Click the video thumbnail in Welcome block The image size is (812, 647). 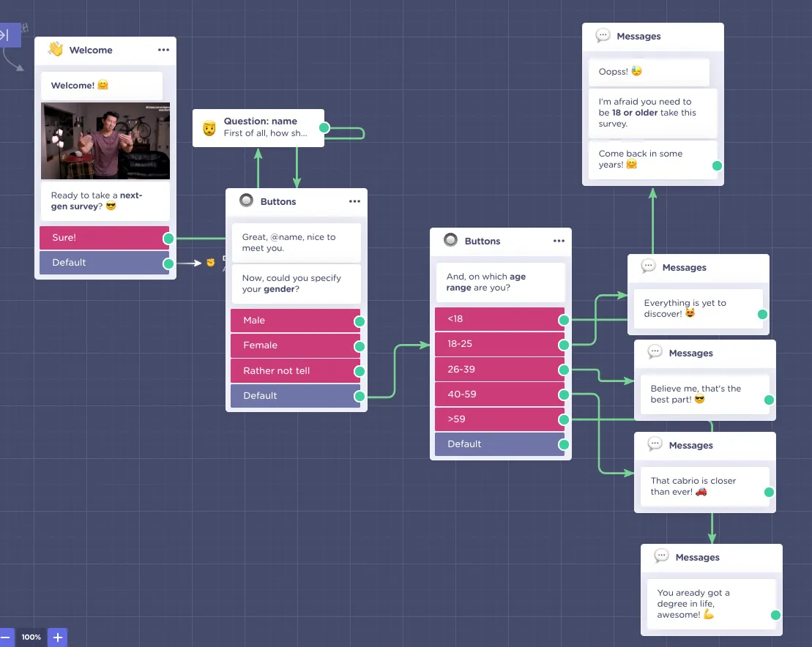pos(105,141)
